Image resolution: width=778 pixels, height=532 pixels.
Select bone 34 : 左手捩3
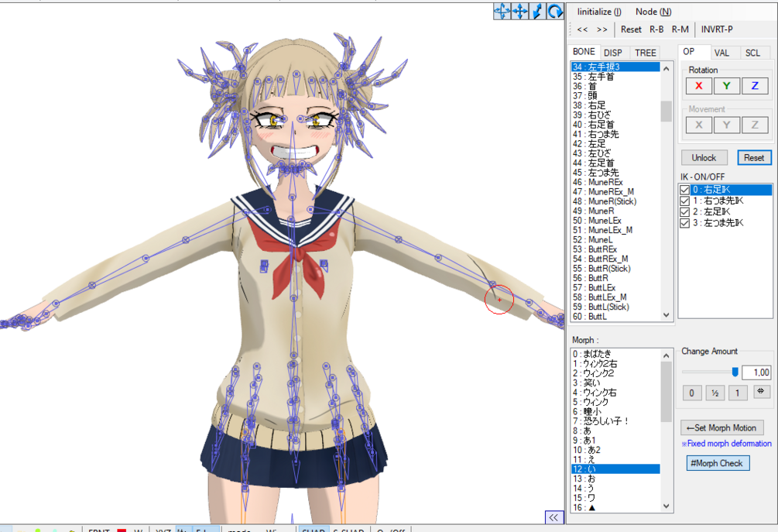pyautogui.click(x=615, y=67)
